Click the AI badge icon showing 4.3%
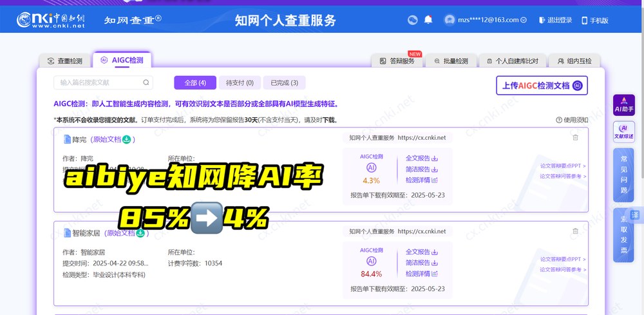 pyautogui.click(x=372, y=167)
